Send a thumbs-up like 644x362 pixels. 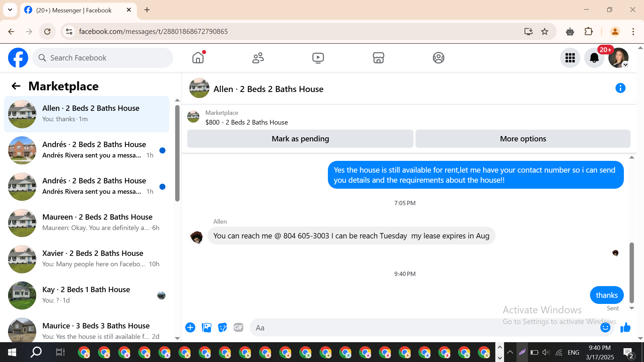(x=625, y=327)
